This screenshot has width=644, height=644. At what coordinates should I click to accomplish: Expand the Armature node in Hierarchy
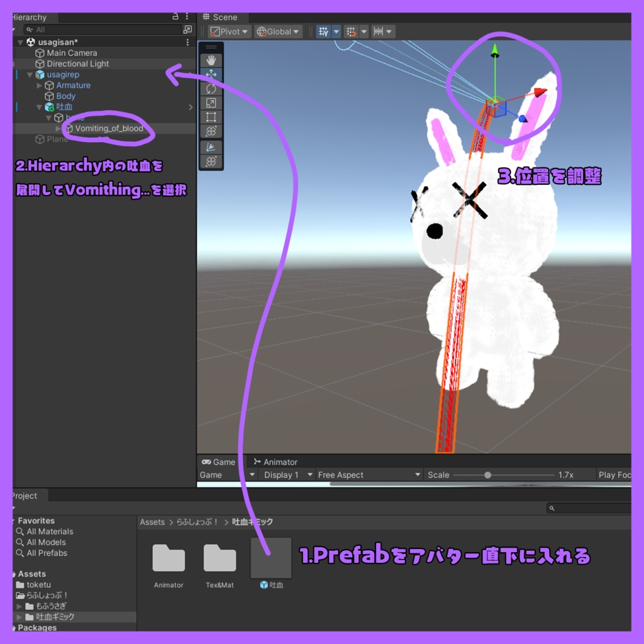click(40, 85)
